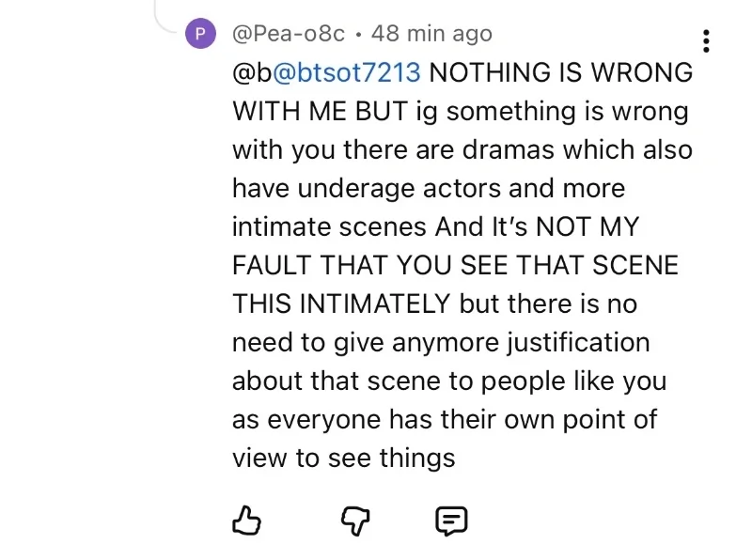The height and width of the screenshot is (560, 752).
Task: Click the words "intimate scenes" in the comment
Action: pyautogui.click(x=330, y=226)
